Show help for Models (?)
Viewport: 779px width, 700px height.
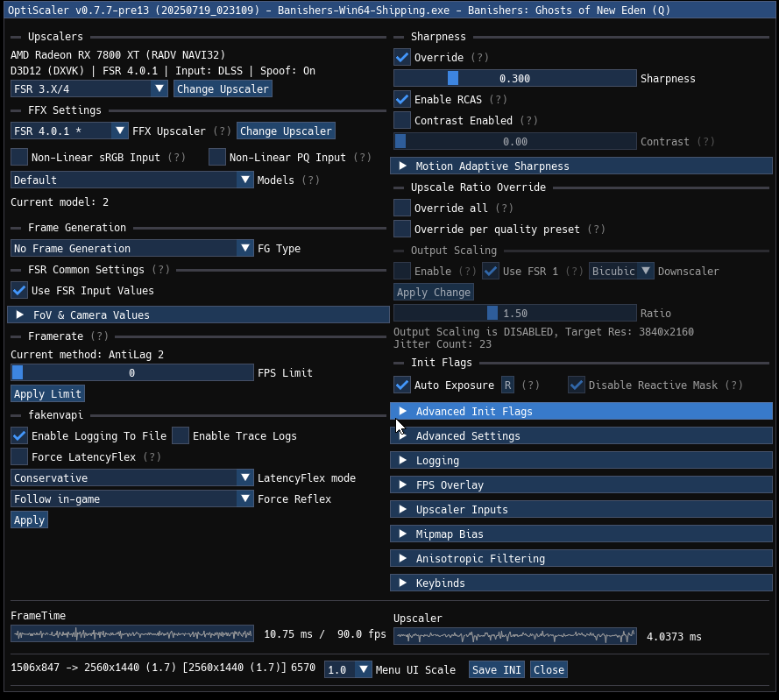click(310, 180)
